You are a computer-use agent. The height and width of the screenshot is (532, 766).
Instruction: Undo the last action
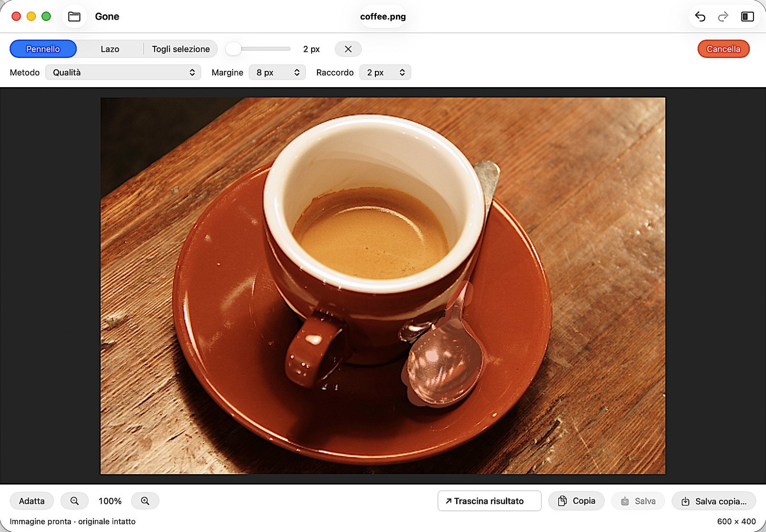pyautogui.click(x=700, y=17)
